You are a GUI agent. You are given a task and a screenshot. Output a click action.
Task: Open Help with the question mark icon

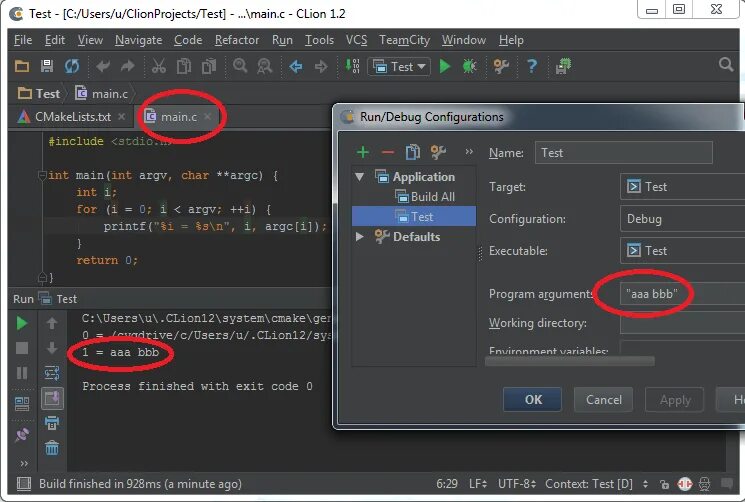point(532,66)
